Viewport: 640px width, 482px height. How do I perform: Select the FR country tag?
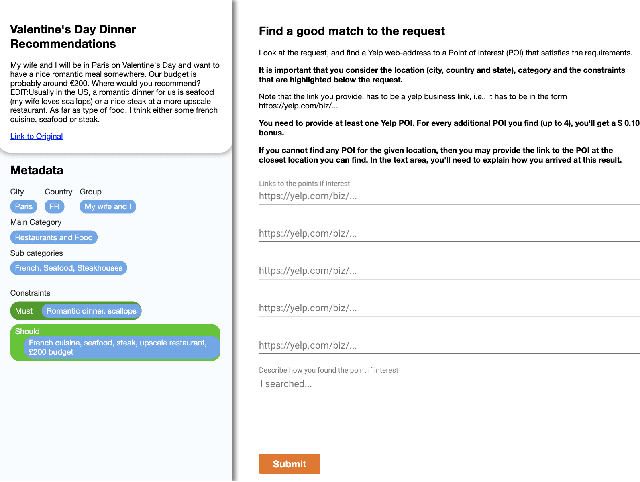(x=55, y=206)
